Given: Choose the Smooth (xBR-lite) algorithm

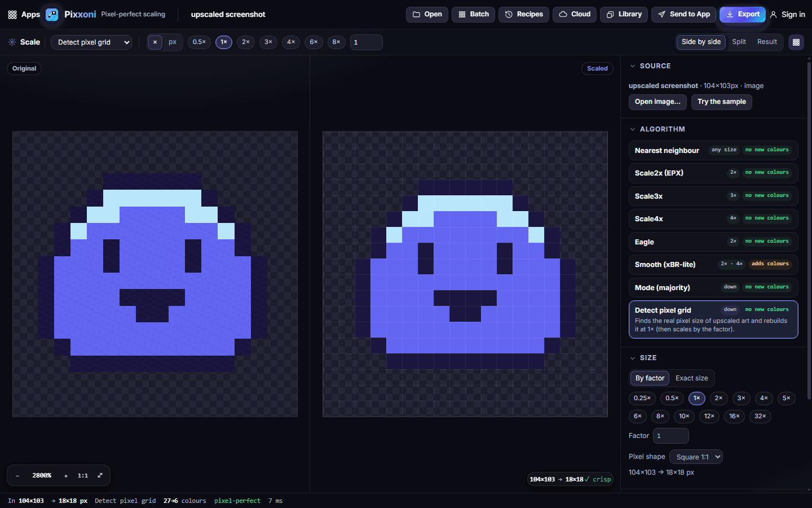Looking at the screenshot, I should point(713,264).
